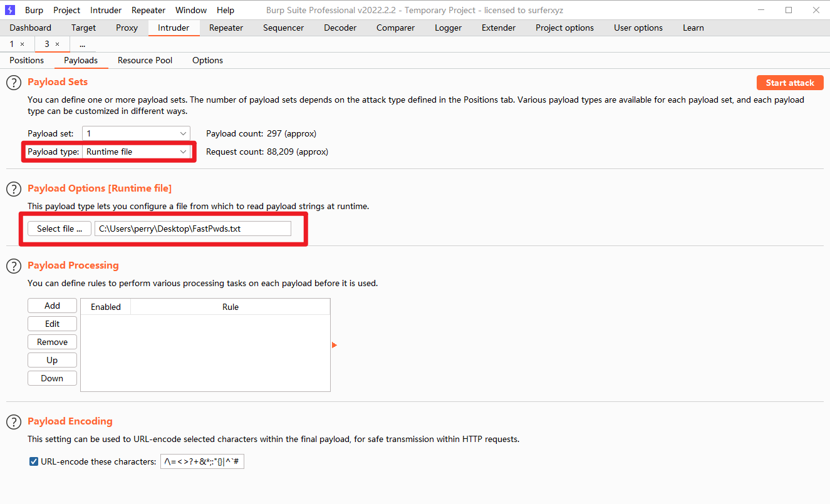
Task: Click the URL-encode characters text field
Action: click(202, 462)
